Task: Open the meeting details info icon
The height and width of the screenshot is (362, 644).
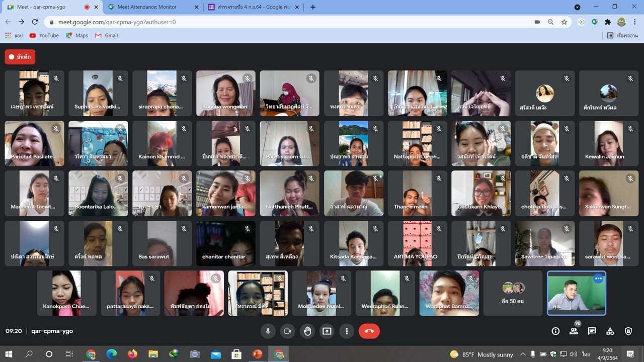Action: point(555,331)
